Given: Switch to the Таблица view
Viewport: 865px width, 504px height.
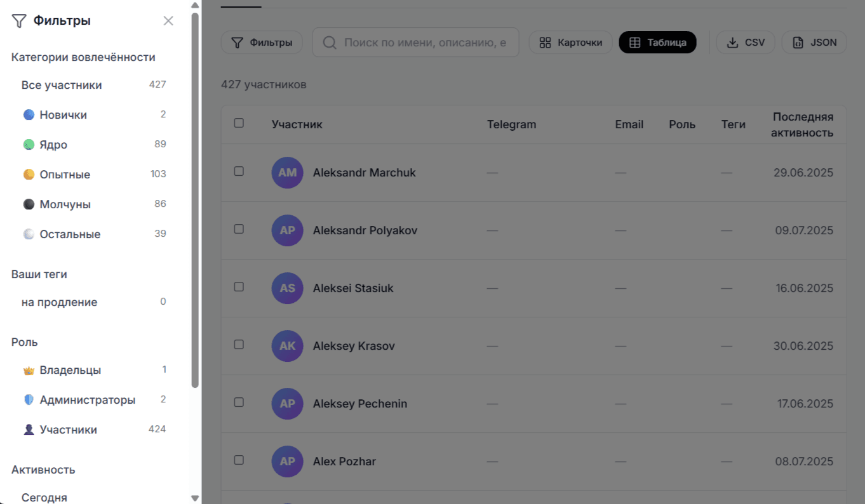Looking at the screenshot, I should click(x=657, y=43).
